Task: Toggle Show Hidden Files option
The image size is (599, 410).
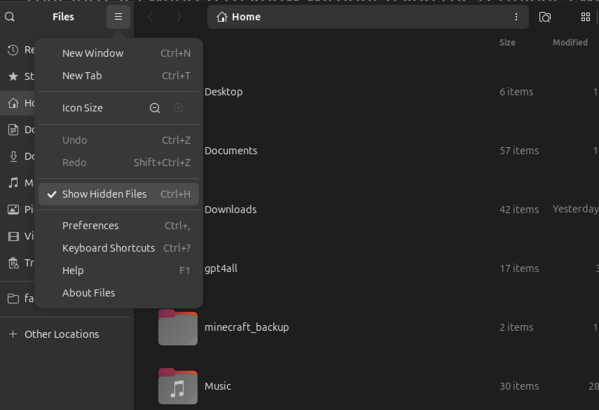Action: click(x=119, y=194)
